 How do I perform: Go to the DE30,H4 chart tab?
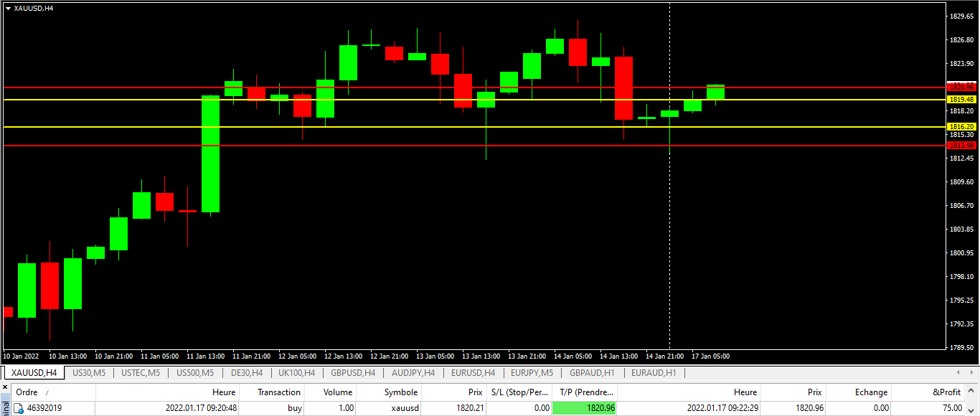[x=246, y=373]
